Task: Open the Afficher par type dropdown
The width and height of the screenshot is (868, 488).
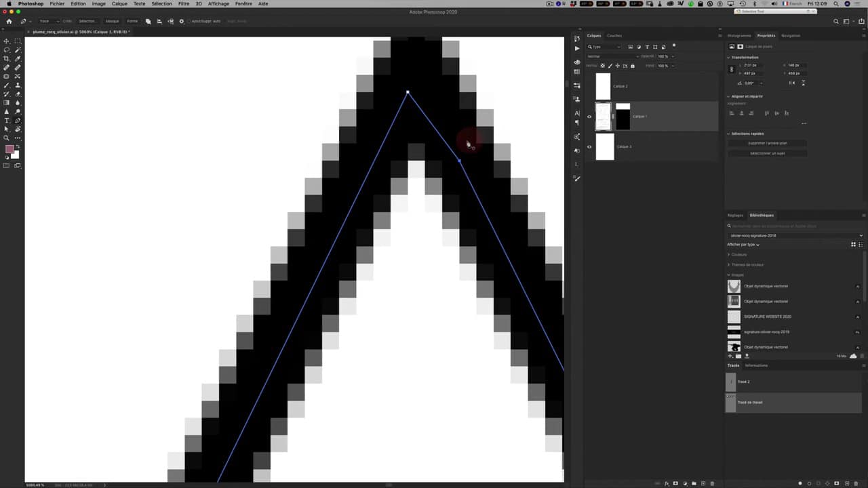Action: click(743, 245)
